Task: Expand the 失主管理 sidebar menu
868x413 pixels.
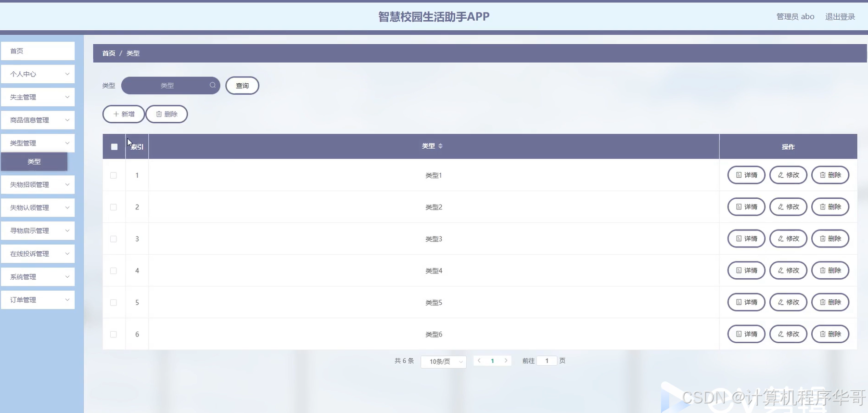Action: (38, 97)
